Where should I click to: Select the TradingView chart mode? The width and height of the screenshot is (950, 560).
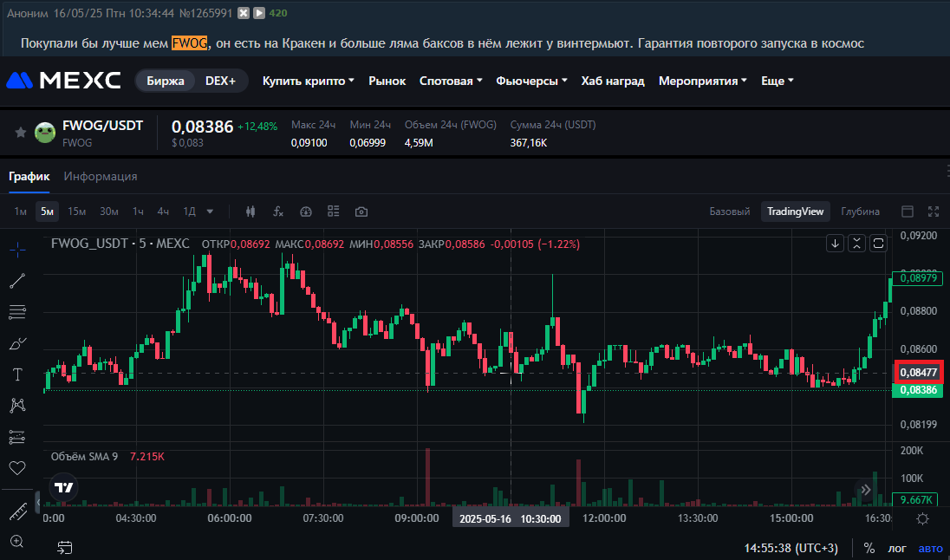796,212
